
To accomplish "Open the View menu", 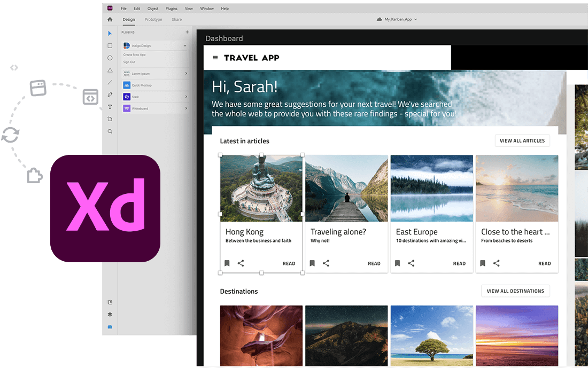I will 189,8.
